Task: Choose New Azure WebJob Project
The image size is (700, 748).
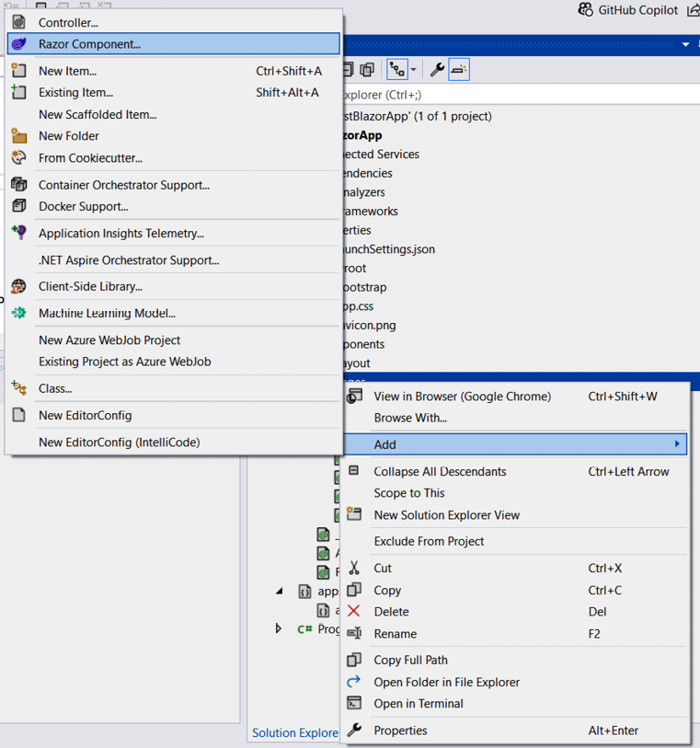Action: (109, 340)
